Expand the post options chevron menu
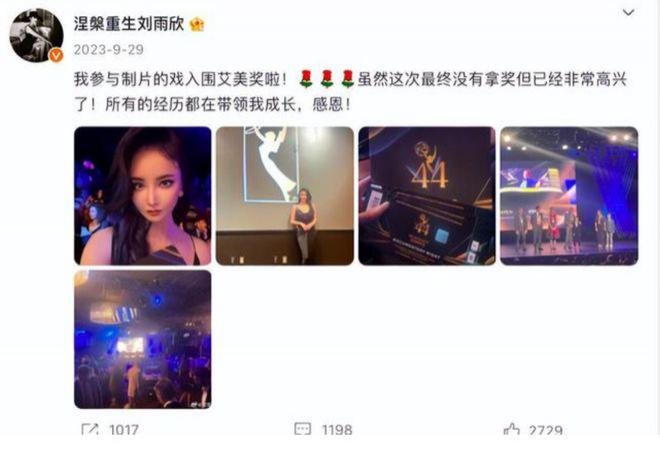 (628, 13)
